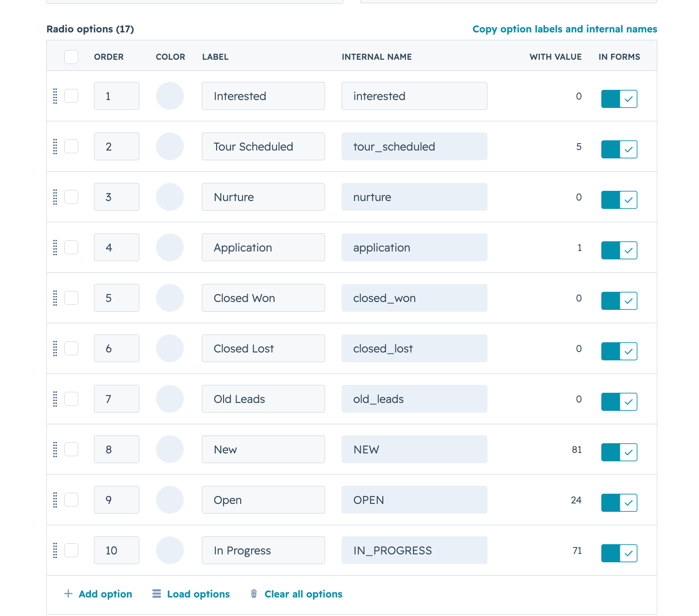This screenshot has height=616, width=699.
Task: Click the drag handle for In Progress row
Action: [x=55, y=550]
